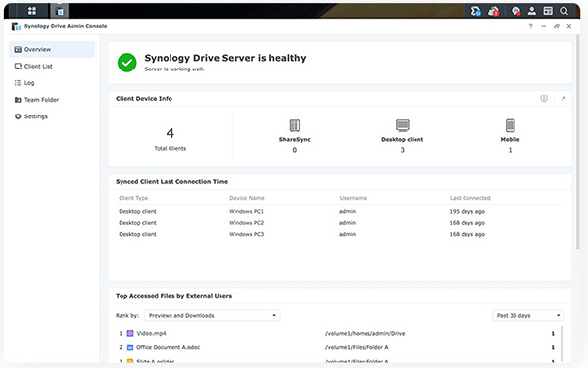The width and height of the screenshot is (588, 368).
Task: Click the Video.mp4 file icon
Action: [130, 333]
